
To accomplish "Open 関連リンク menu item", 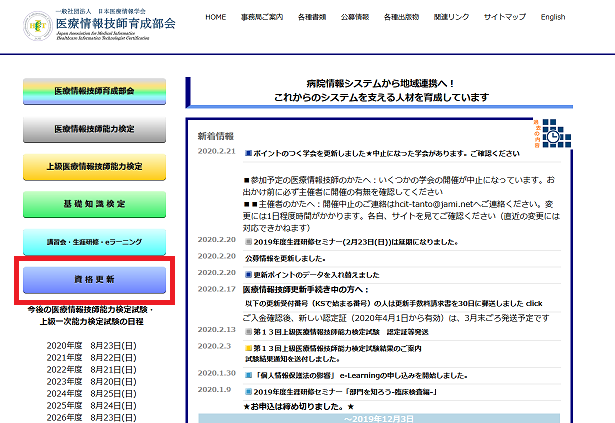I will [x=451, y=17].
